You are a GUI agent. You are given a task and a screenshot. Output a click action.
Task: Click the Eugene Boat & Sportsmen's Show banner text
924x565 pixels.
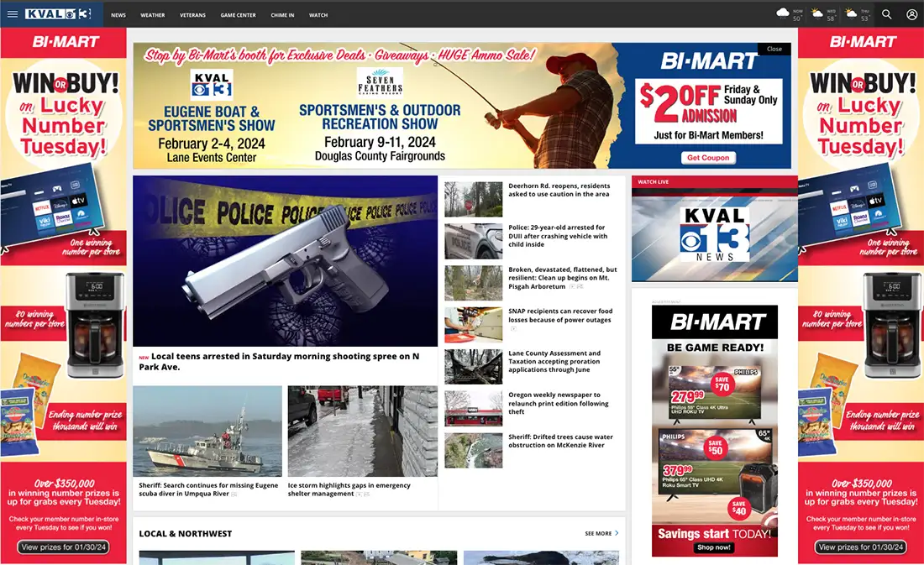pos(212,118)
